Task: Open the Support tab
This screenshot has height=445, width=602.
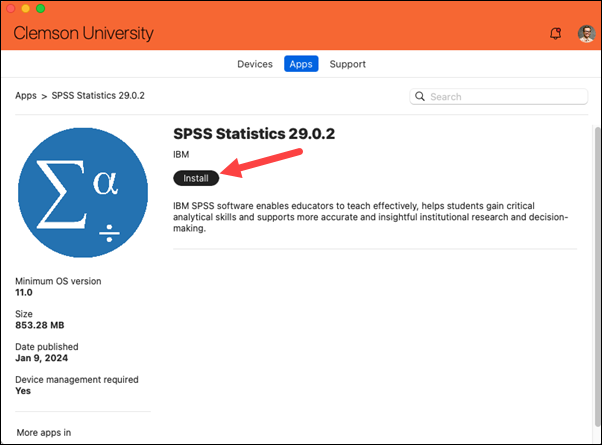Action: (347, 64)
